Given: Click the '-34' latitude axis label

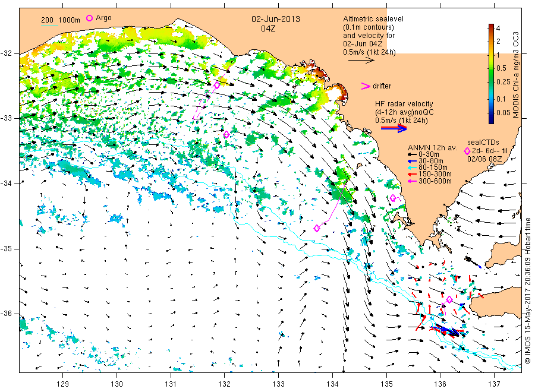Looking at the screenshot, I should (x=6, y=184).
